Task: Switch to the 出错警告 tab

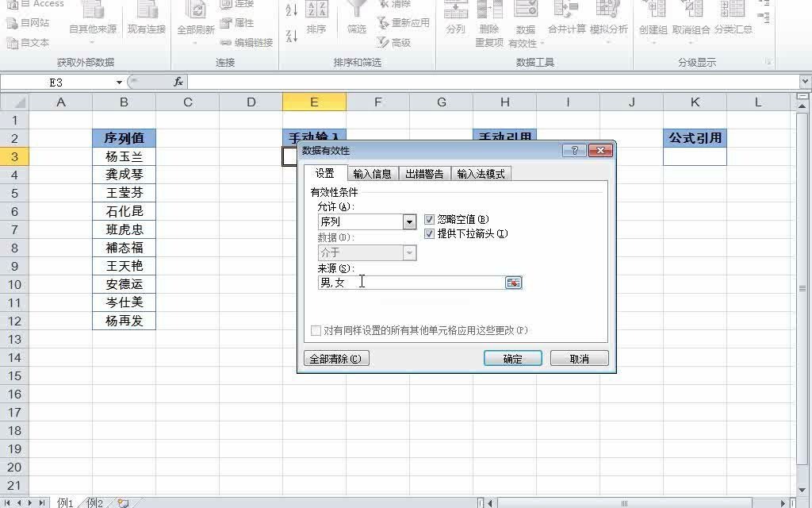Action: [423, 173]
